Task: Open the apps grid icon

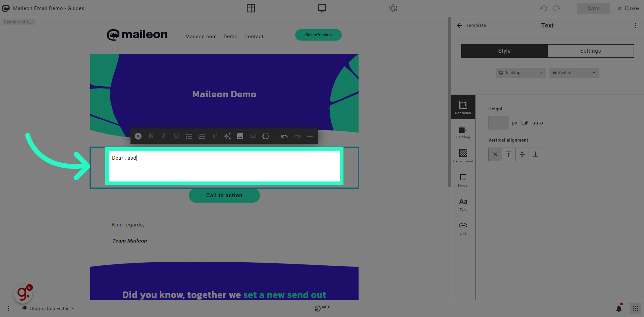Action: coord(636,309)
